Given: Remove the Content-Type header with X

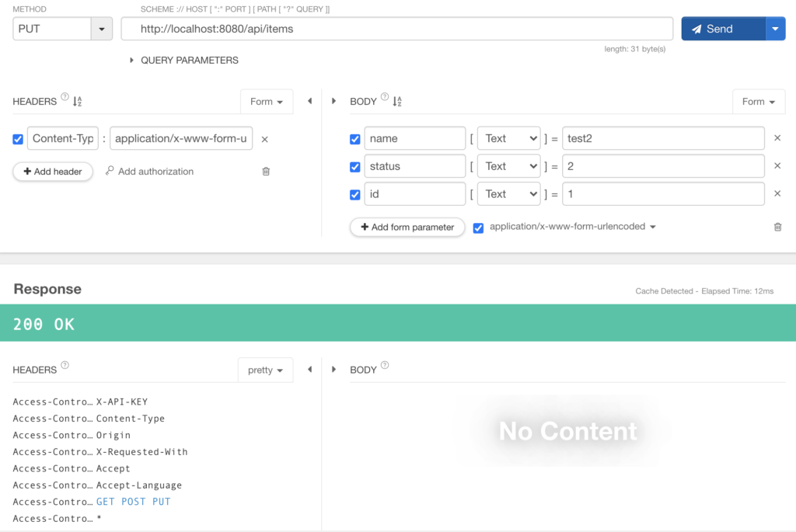Looking at the screenshot, I should [x=264, y=139].
